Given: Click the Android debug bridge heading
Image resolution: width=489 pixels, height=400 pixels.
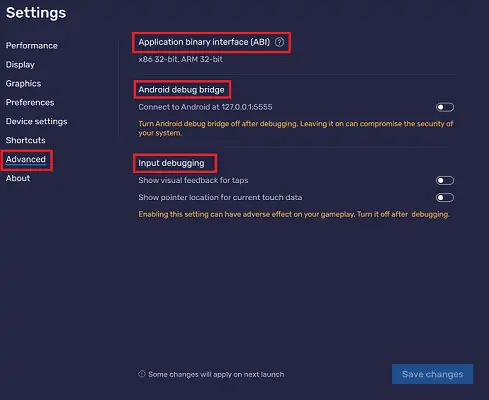Looking at the screenshot, I should coord(181,90).
